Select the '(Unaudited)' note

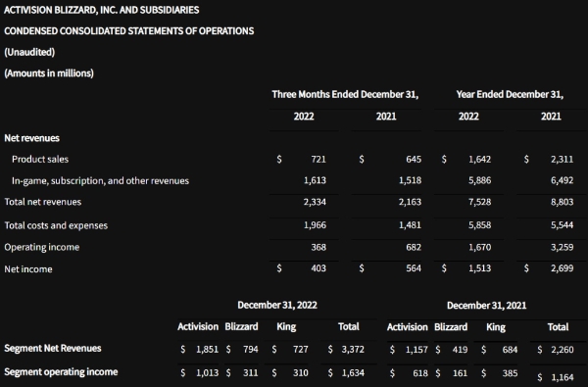point(29,52)
